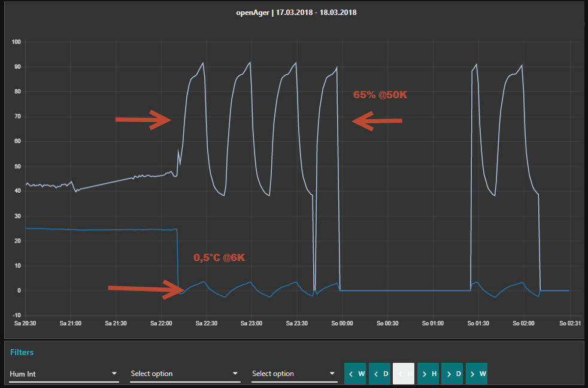The image size is (588, 388).
Task: Click the Sa 22:00 time axis label
Action: 161,323
